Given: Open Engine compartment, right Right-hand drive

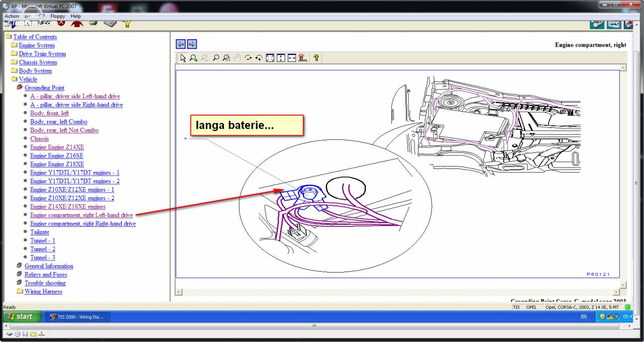Looking at the screenshot, I should 83,224.
